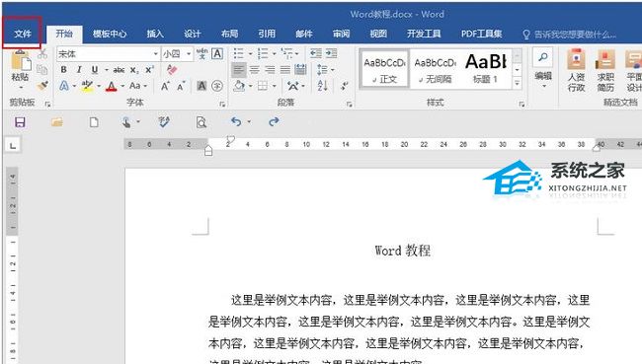Toggle character shading icon
The image size is (642, 364).
[201, 86]
